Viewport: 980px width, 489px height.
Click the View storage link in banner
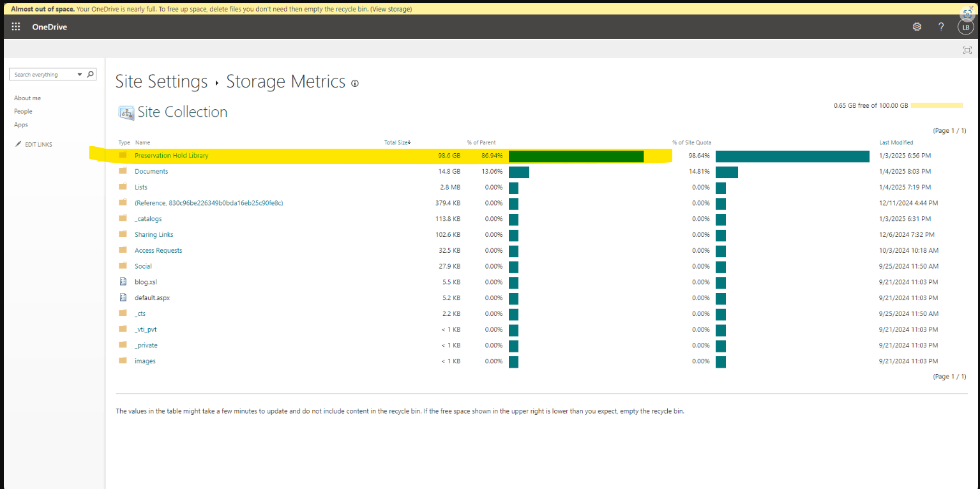391,9
